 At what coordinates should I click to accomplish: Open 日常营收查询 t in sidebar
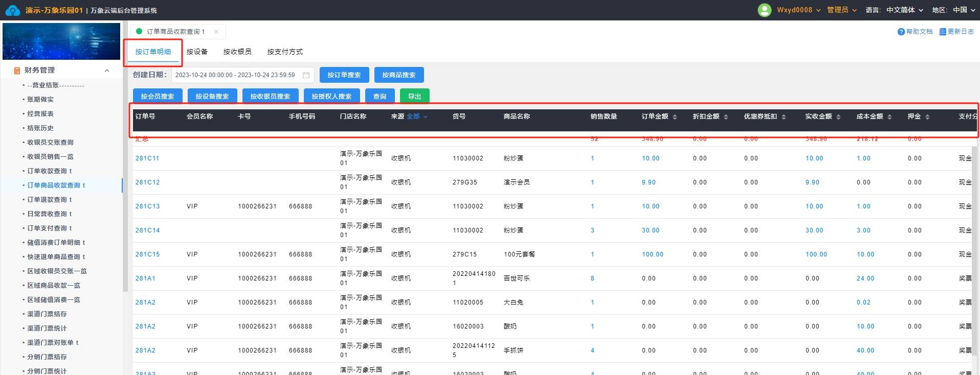50,214
